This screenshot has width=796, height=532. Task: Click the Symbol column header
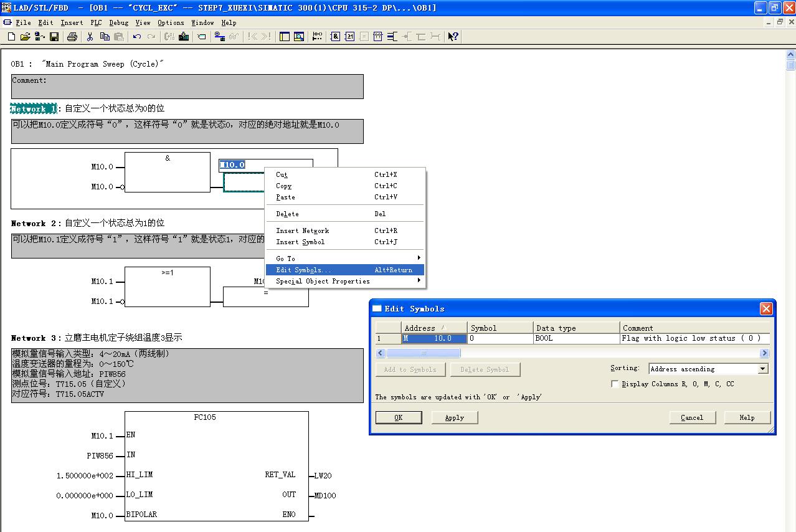pos(501,328)
